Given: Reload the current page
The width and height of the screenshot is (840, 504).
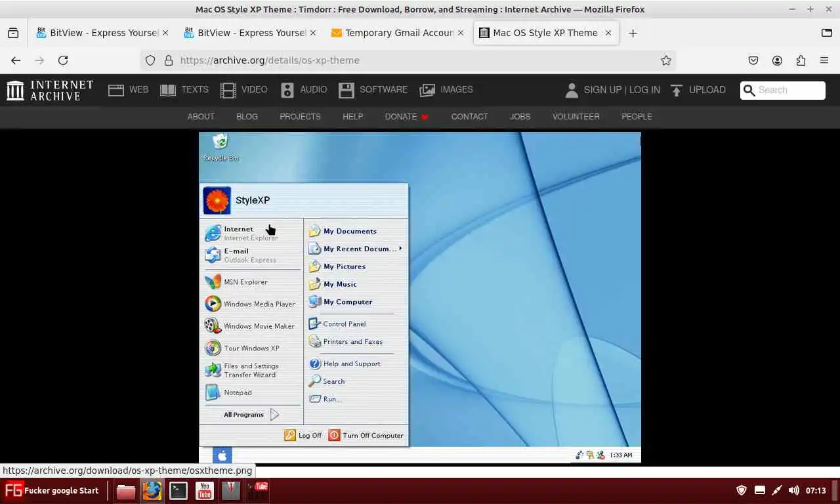Looking at the screenshot, I should point(63,60).
